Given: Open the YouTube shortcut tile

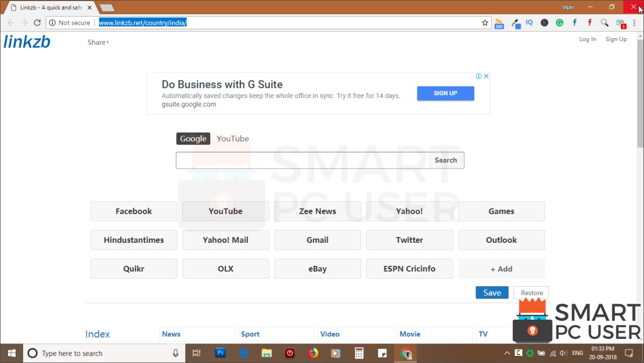Looking at the screenshot, I should coord(225,211).
